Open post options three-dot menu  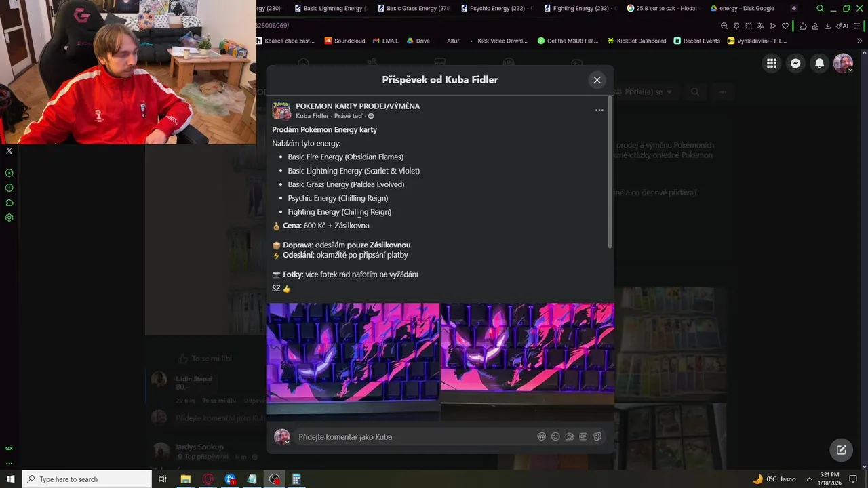tap(599, 110)
